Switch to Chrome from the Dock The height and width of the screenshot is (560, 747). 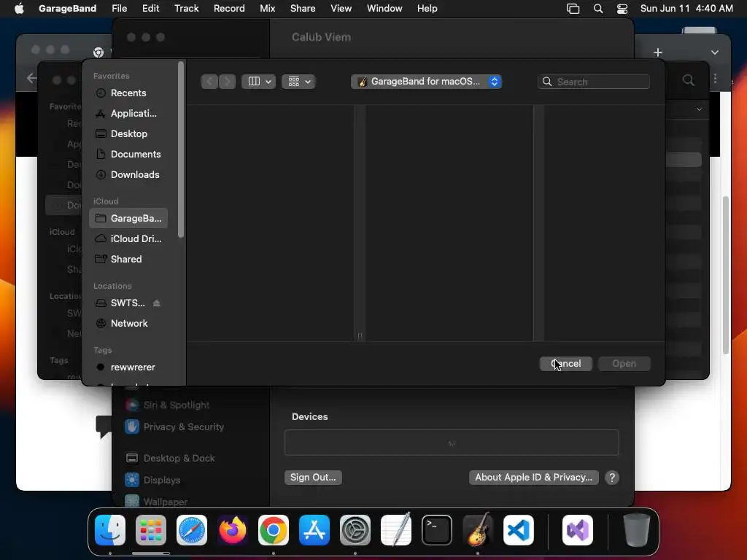coord(274,530)
